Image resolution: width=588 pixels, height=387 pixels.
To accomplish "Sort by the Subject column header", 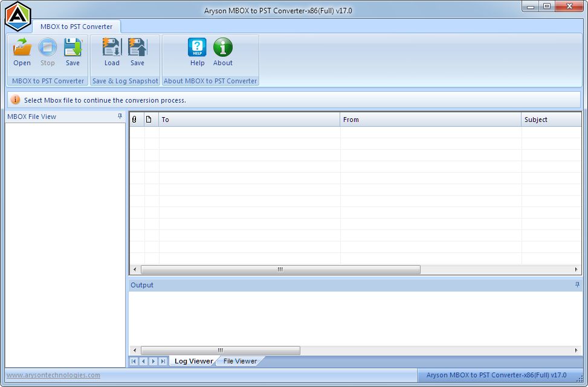I will 551,120.
